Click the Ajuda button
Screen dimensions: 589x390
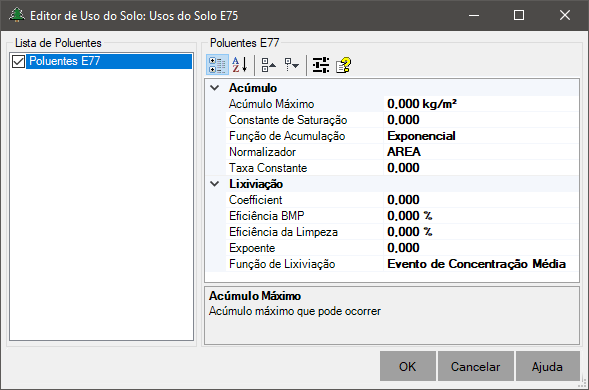tap(547, 366)
